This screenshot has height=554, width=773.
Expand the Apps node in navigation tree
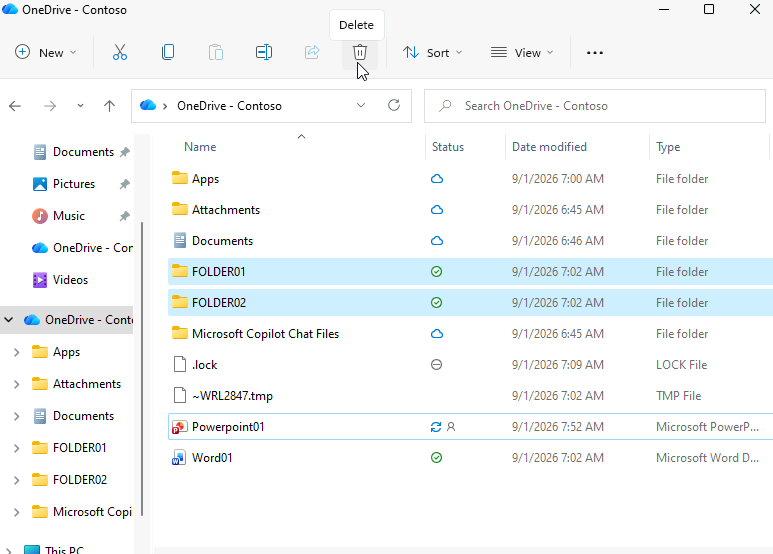pos(16,352)
